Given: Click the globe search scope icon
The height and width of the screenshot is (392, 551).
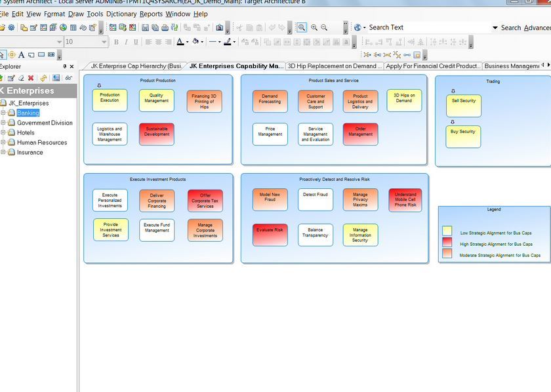Looking at the screenshot, I should (357, 28).
